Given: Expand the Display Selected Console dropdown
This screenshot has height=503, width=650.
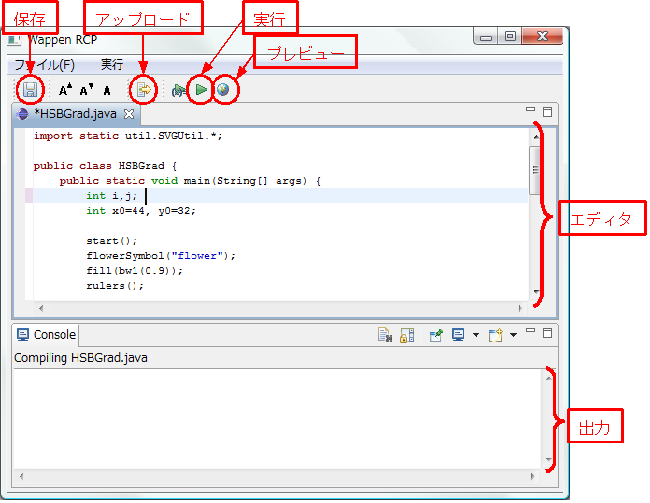Looking at the screenshot, I should point(476,335).
